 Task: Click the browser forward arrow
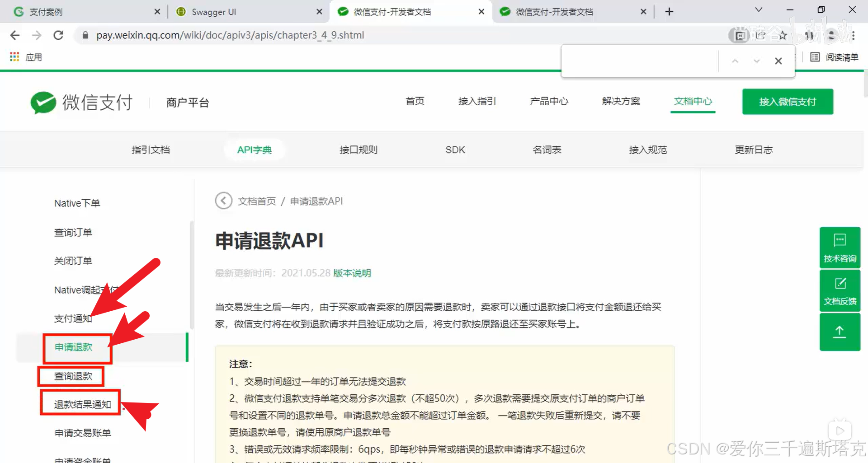point(37,35)
